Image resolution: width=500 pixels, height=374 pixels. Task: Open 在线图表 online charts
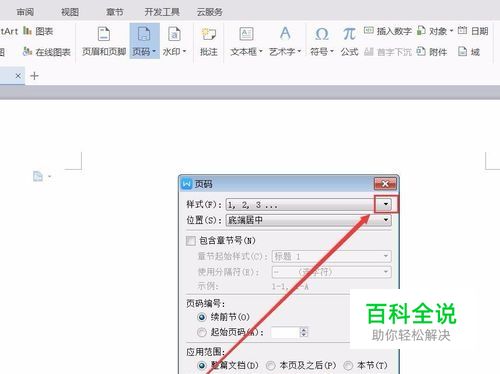(x=47, y=52)
